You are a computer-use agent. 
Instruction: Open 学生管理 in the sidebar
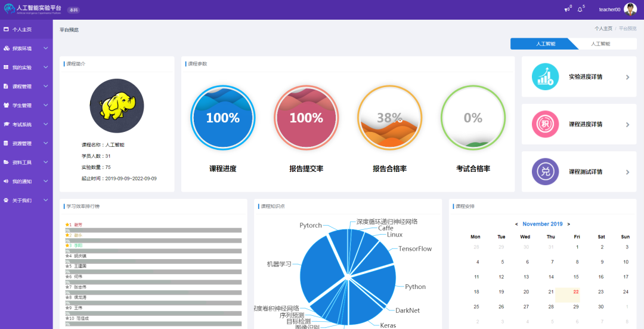(x=22, y=106)
